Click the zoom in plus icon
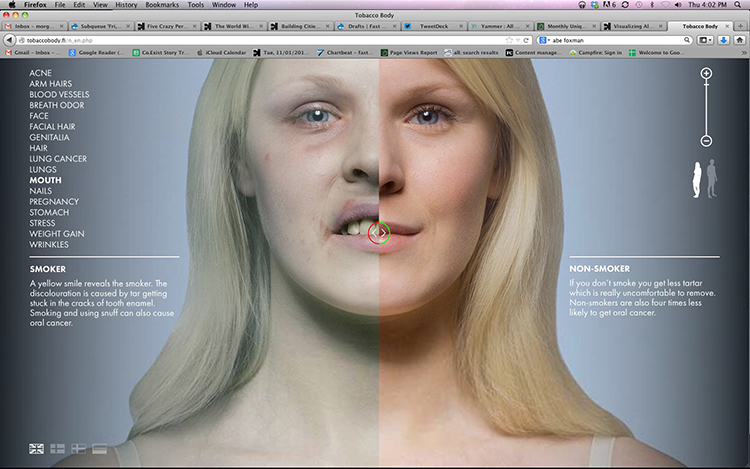This screenshot has width=750, height=469. 706,74
